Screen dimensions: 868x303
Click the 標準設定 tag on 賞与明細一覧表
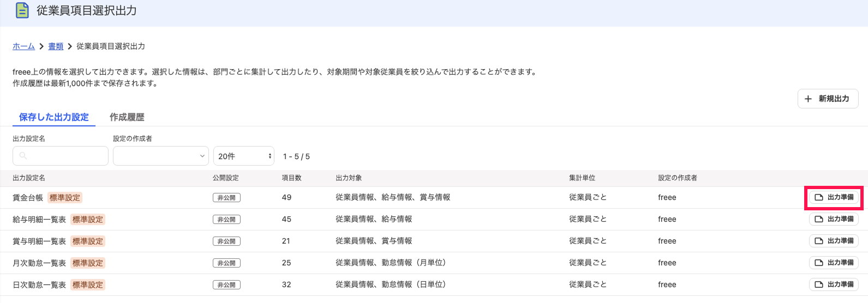[x=88, y=241]
